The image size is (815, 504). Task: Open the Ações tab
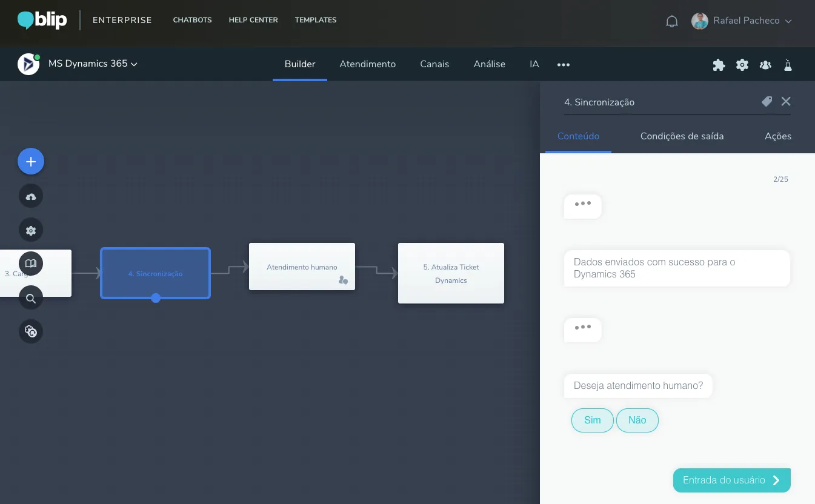778,136
